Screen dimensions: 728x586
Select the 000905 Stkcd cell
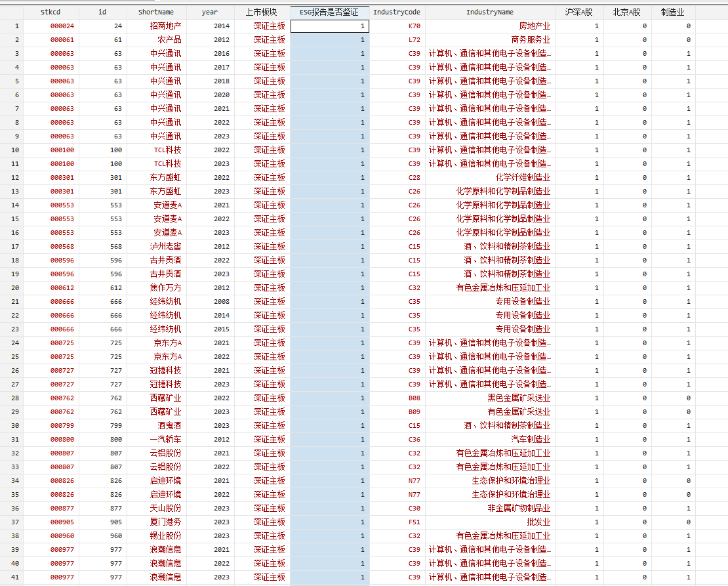tap(62, 522)
